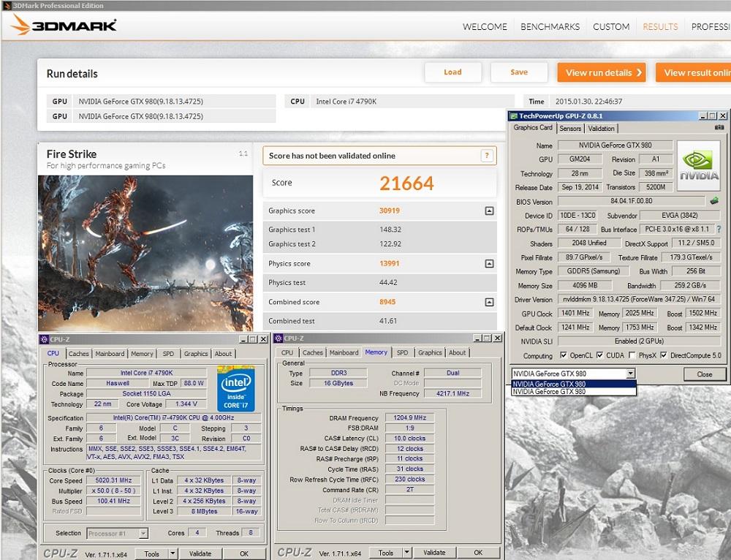The width and height of the screenshot is (731, 560).
Task: Open CPU tab in Memory CPU-Z window
Action: 287,353
